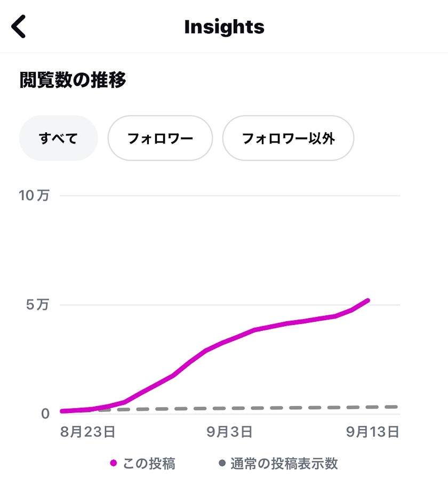Screen dimensions: 448x500
Task: Tap the 9月13日 date label
Action: click(372, 432)
